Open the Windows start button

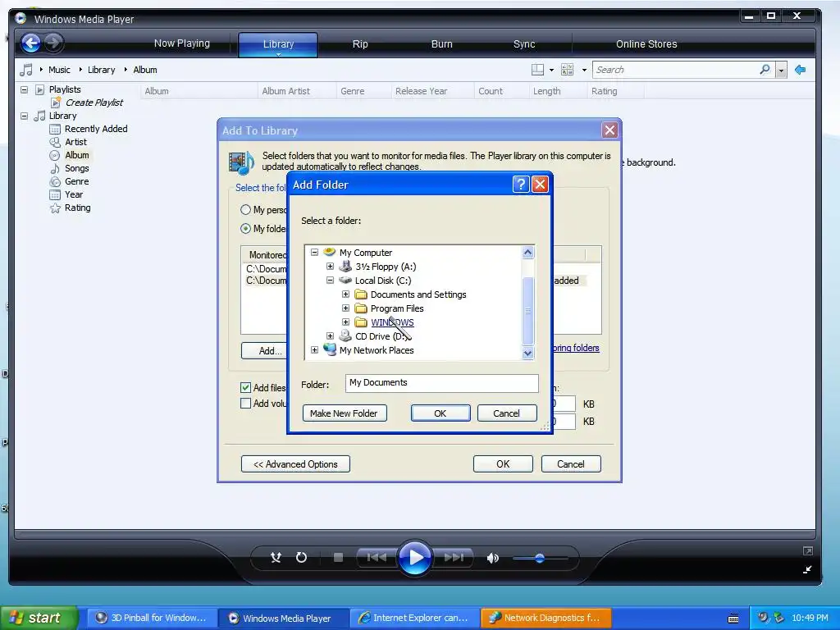click(39, 618)
